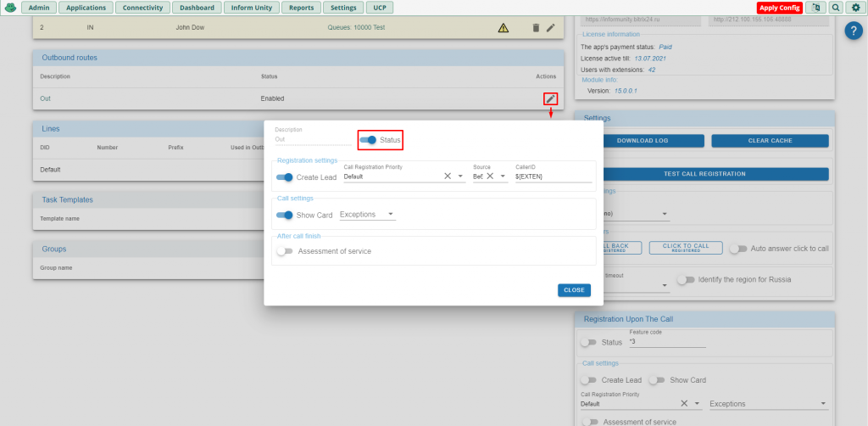This screenshot has height=426, width=868.
Task: Open the Exceptions dropdown in dialog
Action: coord(368,215)
